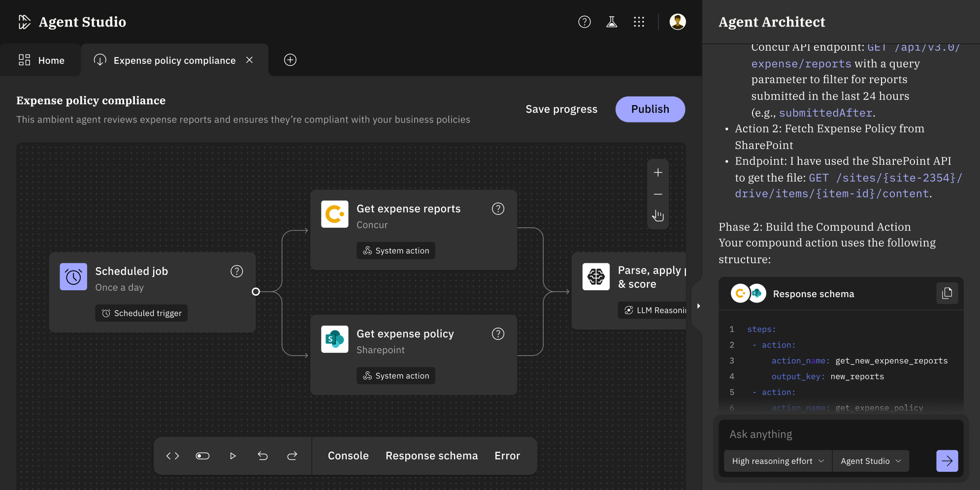Click Save progress
This screenshot has height=490, width=980.
[561, 109]
